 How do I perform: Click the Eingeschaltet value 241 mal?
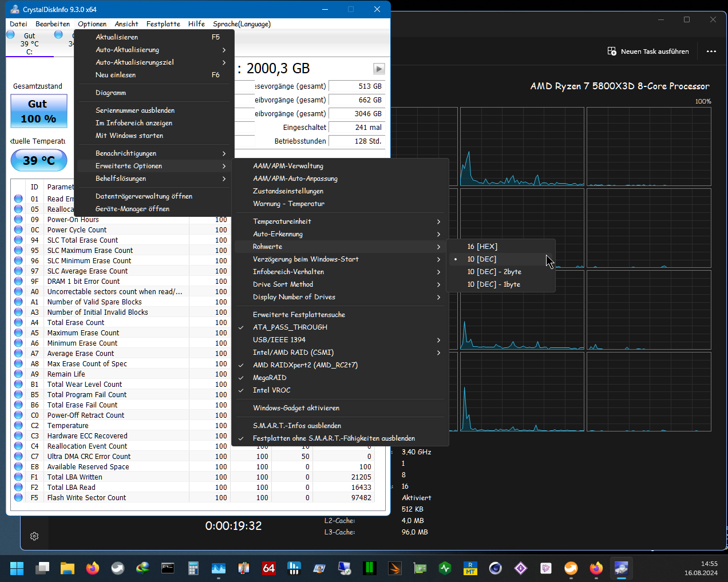357,128
